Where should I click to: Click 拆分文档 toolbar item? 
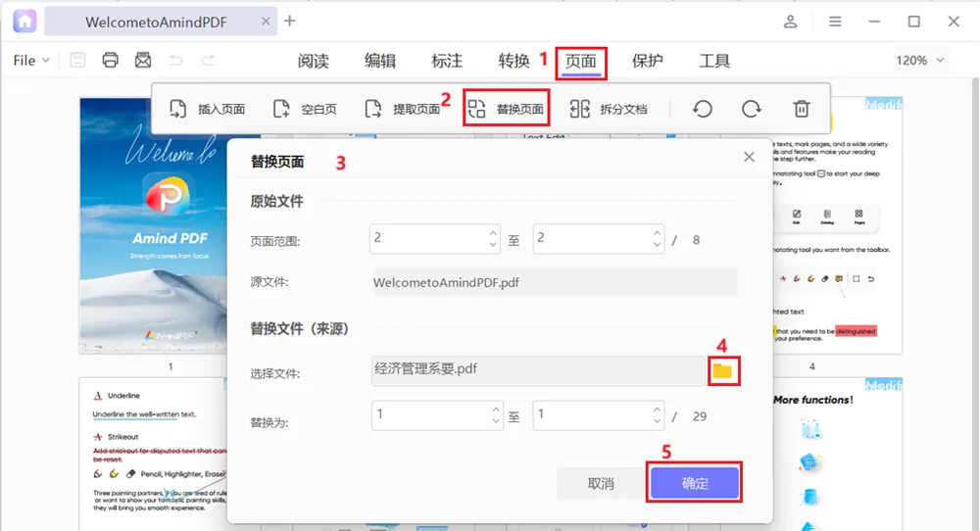609,109
